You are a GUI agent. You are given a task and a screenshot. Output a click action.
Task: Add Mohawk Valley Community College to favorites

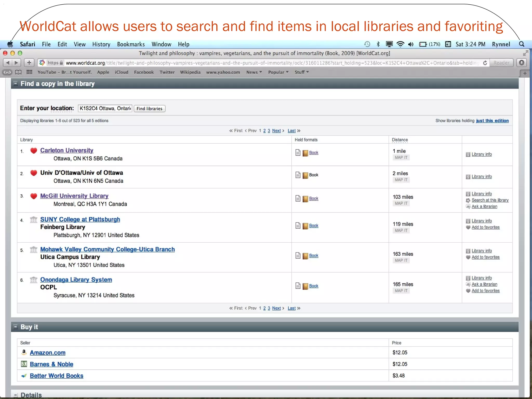[485, 257]
